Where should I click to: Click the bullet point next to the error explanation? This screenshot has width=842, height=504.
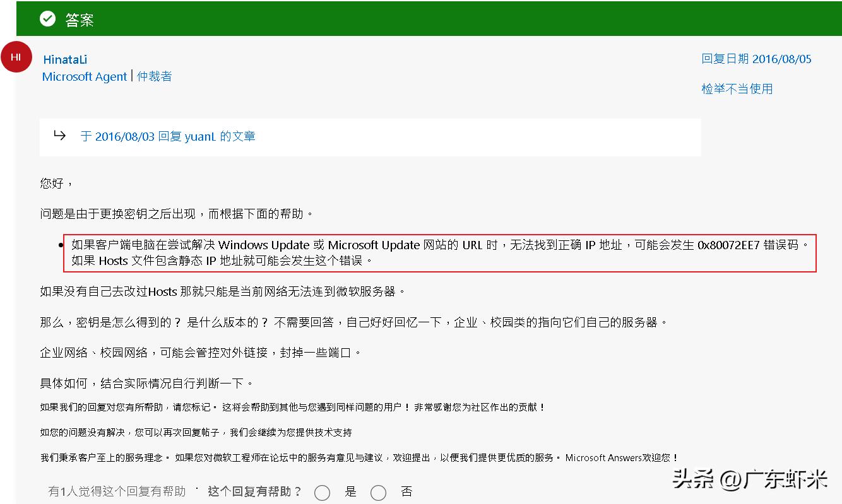coord(60,245)
